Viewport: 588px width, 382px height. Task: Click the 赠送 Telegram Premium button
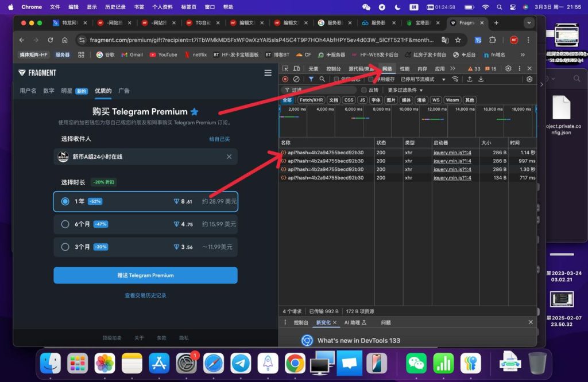pyautogui.click(x=145, y=275)
